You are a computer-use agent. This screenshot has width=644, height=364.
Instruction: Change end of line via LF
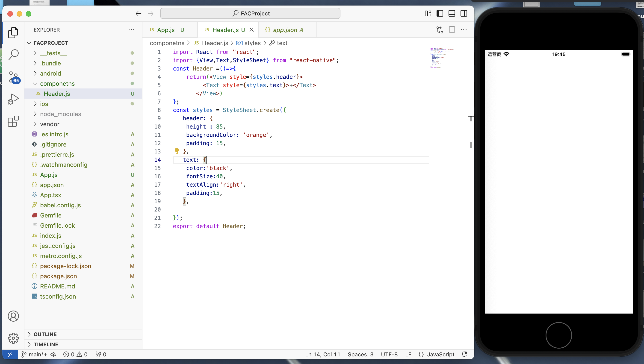(408, 354)
